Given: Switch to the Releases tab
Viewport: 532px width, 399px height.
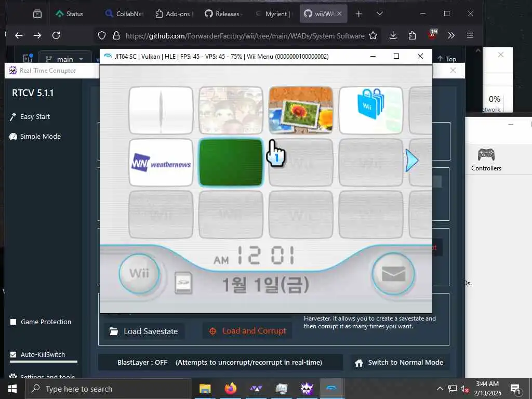Looking at the screenshot, I should [x=223, y=14].
